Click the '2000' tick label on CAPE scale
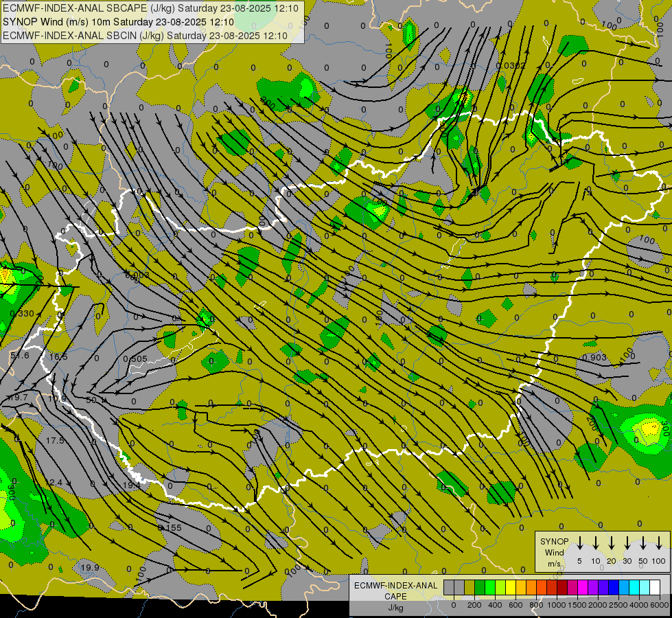This screenshot has width=672, height=618. point(598,605)
